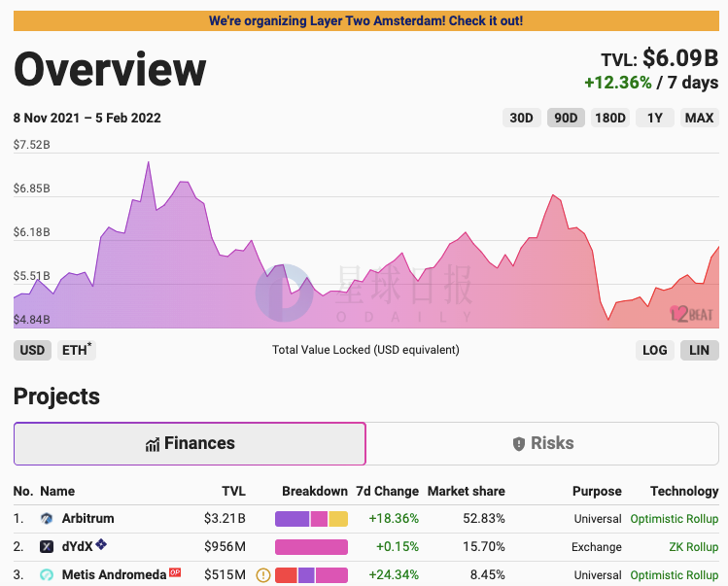Click the 8 Nov 2021 – 5 Feb 2022 date range

[x=87, y=118]
